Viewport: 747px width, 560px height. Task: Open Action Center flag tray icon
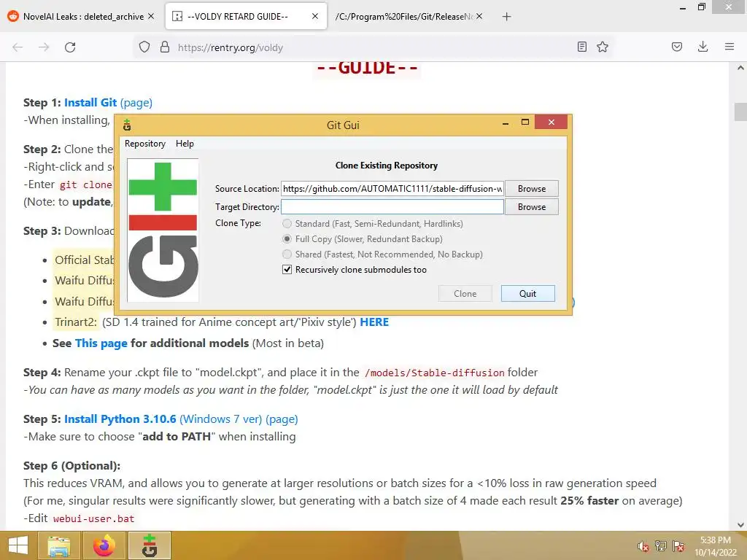point(679,546)
